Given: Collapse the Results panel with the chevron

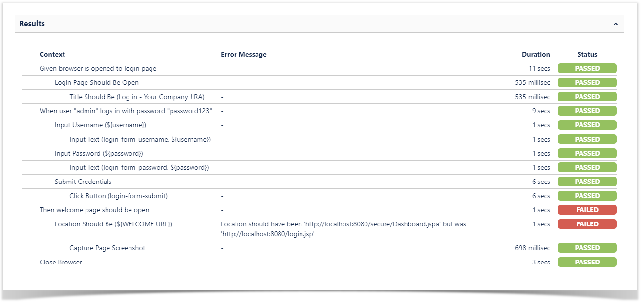Looking at the screenshot, I should tap(615, 24).
